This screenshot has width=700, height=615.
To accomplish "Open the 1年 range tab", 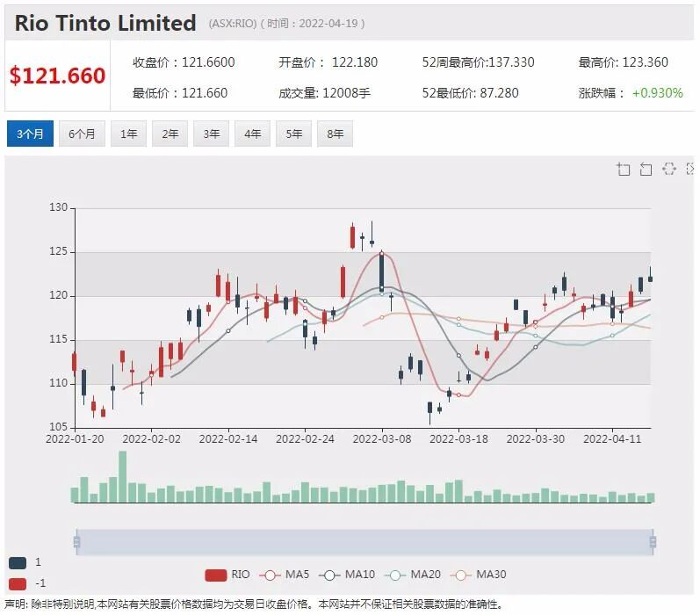I will 128,134.
